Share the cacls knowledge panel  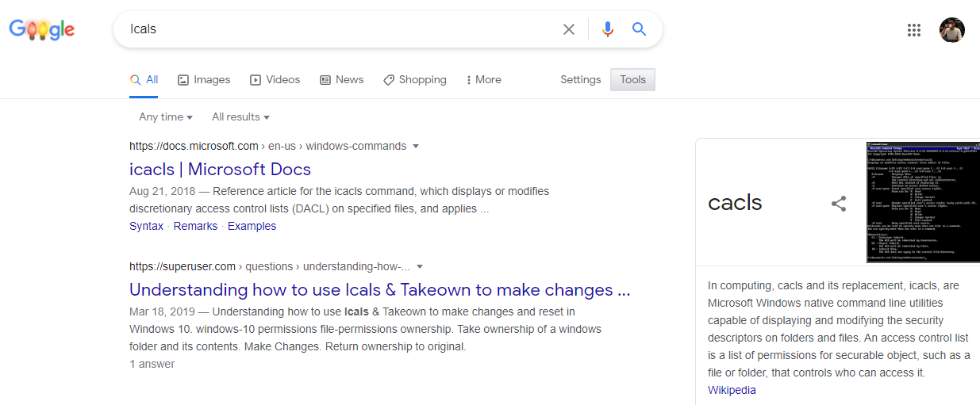pyautogui.click(x=839, y=204)
